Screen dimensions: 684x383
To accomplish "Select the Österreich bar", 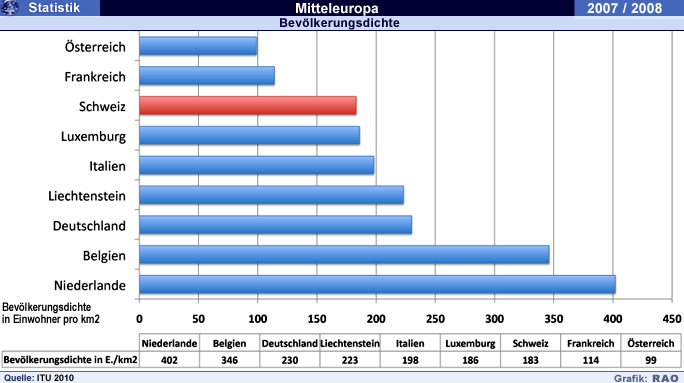I will (x=198, y=46).
